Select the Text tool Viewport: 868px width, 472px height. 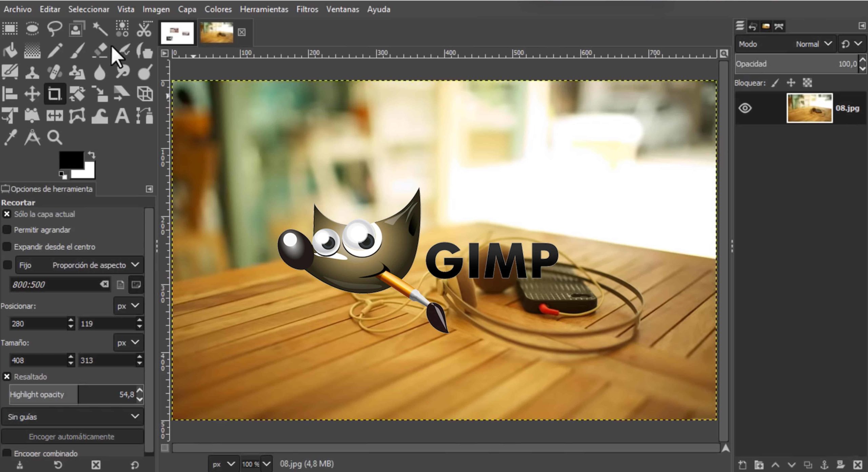click(x=122, y=116)
